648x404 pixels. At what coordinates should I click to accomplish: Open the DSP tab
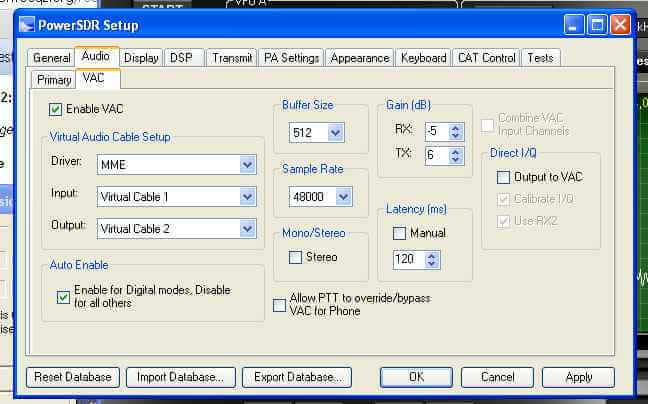click(x=182, y=58)
